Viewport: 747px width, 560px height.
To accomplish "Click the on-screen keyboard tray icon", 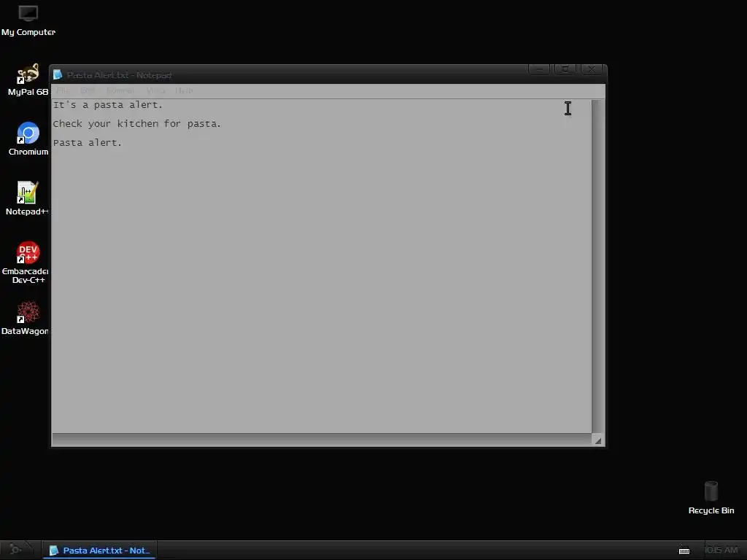I will (x=684, y=551).
